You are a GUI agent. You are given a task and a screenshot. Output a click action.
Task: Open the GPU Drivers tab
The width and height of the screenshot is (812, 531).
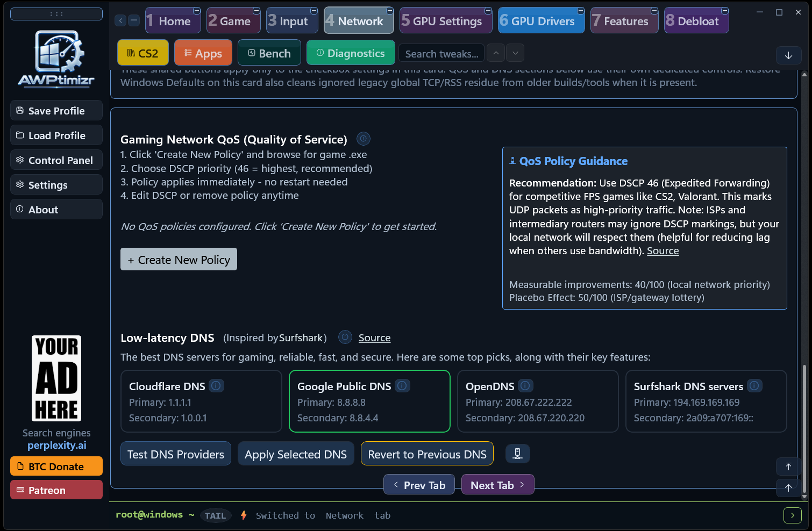(542, 21)
